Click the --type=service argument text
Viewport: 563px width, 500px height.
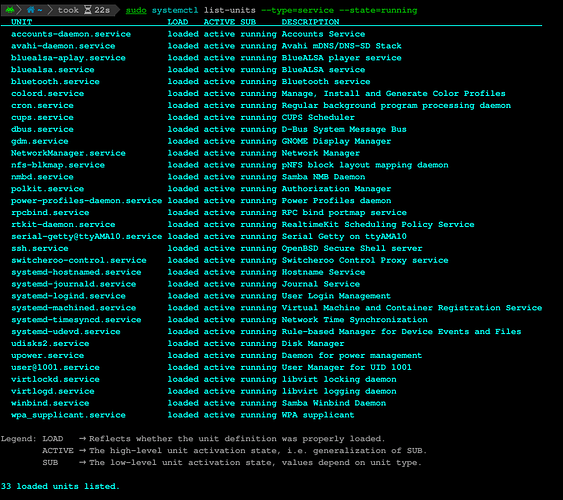[297, 10]
